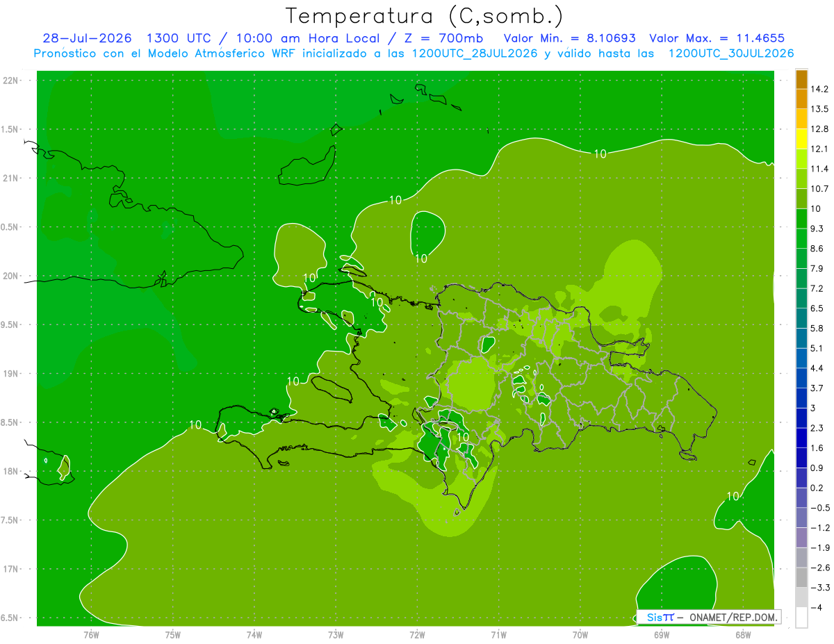Click legend value "11.4"
The image size is (834, 644).
click(821, 169)
